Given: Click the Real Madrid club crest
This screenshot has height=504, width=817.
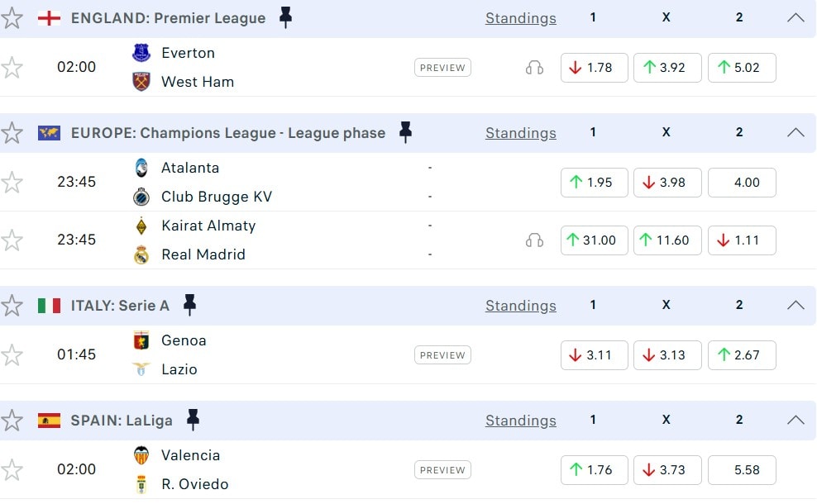Looking at the screenshot, I should [x=141, y=254].
